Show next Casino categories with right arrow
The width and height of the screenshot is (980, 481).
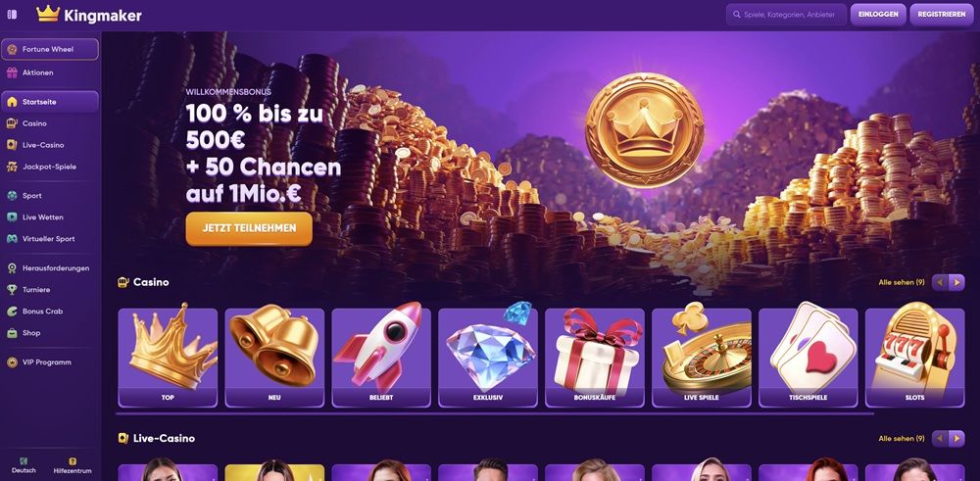(956, 282)
